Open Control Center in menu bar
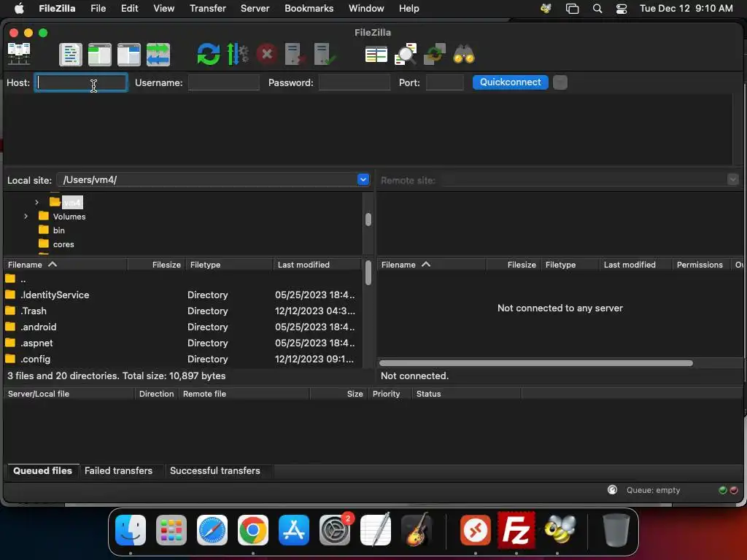The image size is (747, 560). click(x=622, y=9)
